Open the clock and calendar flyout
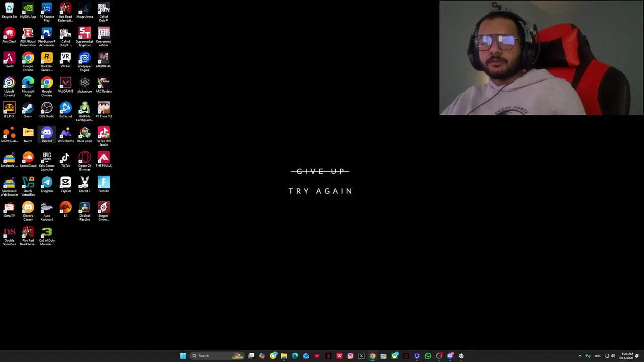This screenshot has width=644, height=362. pos(626,356)
